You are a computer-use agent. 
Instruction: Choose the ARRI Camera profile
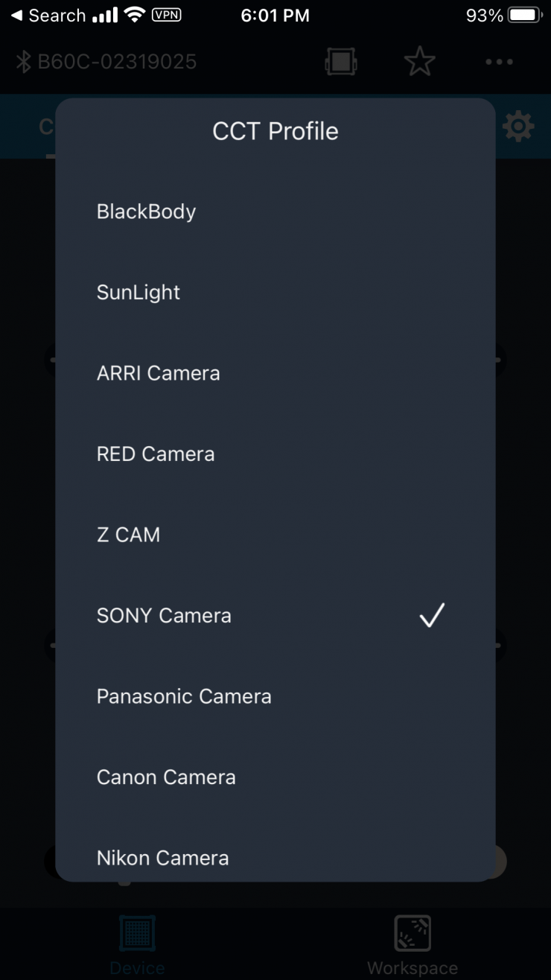tap(159, 373)
